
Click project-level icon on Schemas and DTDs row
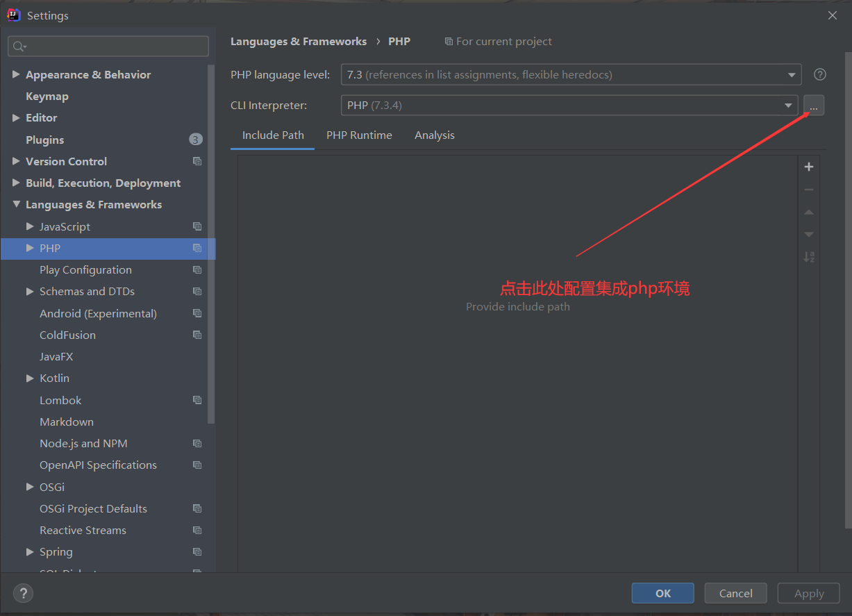(197, 291)
